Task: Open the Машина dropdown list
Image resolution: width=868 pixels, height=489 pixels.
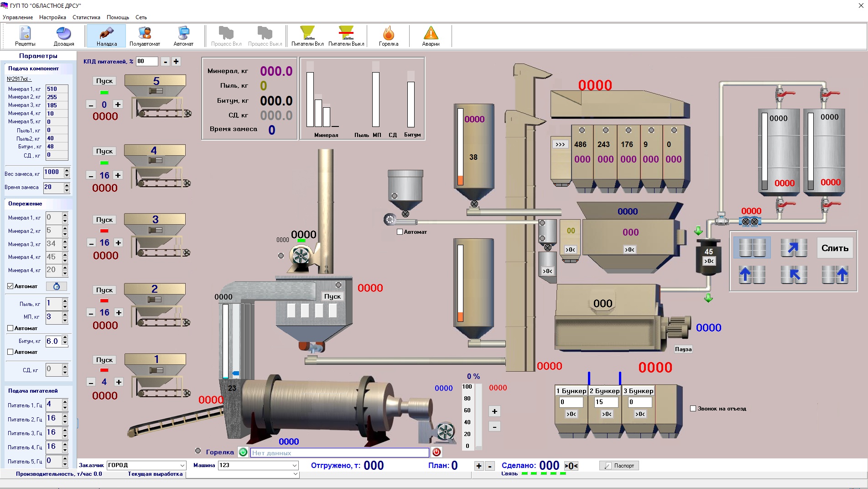Action: 295,465
